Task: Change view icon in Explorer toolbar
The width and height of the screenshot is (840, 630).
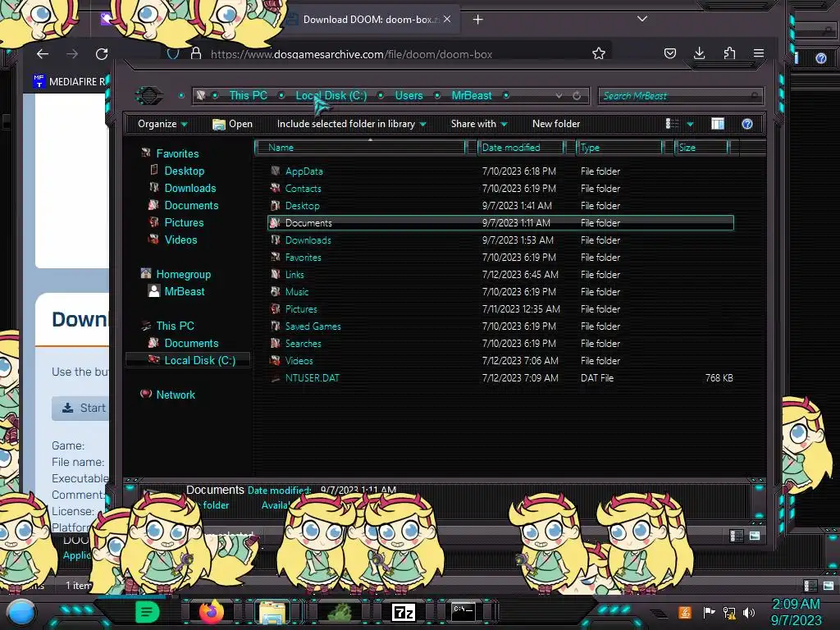Action: [x=672, y=124]
